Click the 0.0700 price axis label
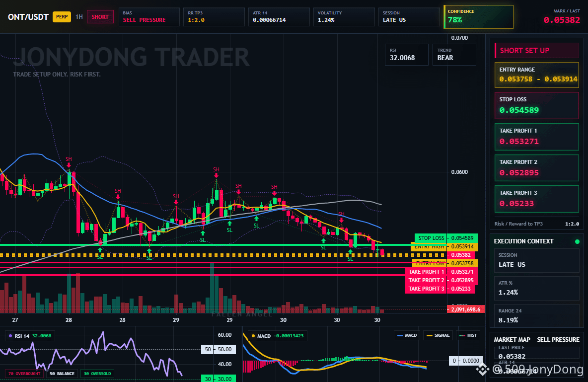The height and width of the screenshot is (382, 588). [459, 38]
